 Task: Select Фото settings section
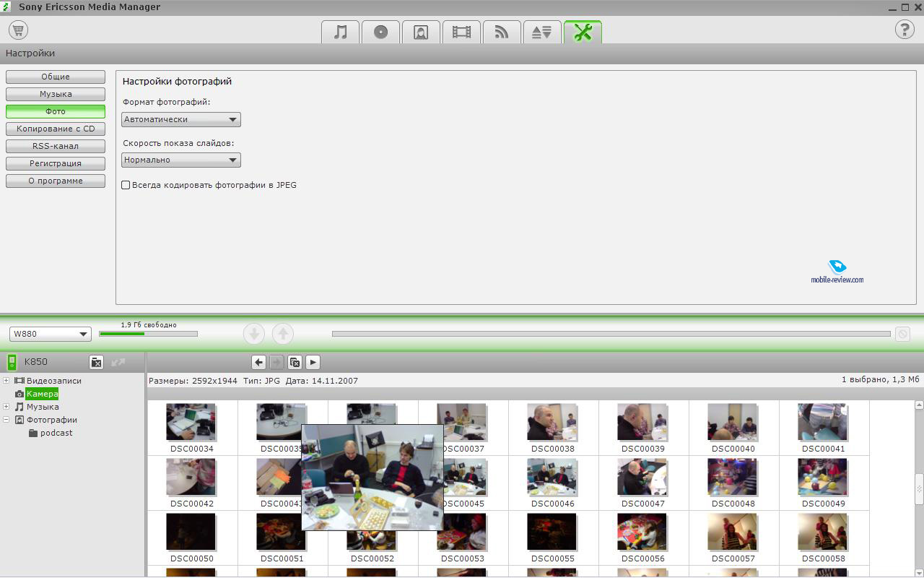pos(56,111)
